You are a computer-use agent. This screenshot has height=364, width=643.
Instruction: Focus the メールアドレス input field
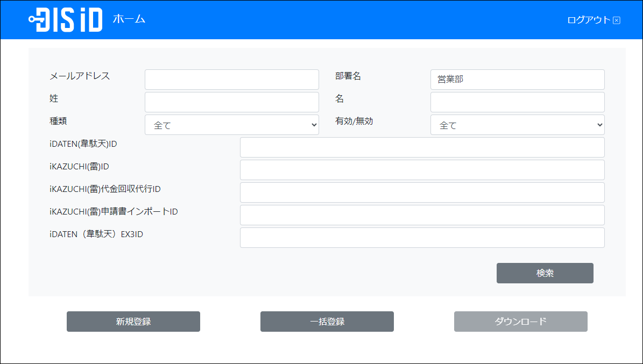click(232, 80)
